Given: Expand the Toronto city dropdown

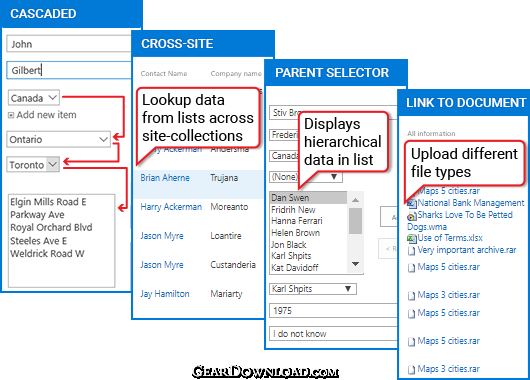Looking at the screenshot, I should tap(33, 165).
